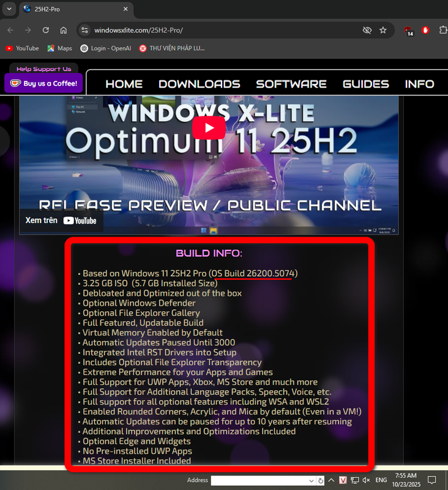Screen dimensions: 448x490
Task: Play the Optimum 11 25H2 video
Action: coord(209,128)
